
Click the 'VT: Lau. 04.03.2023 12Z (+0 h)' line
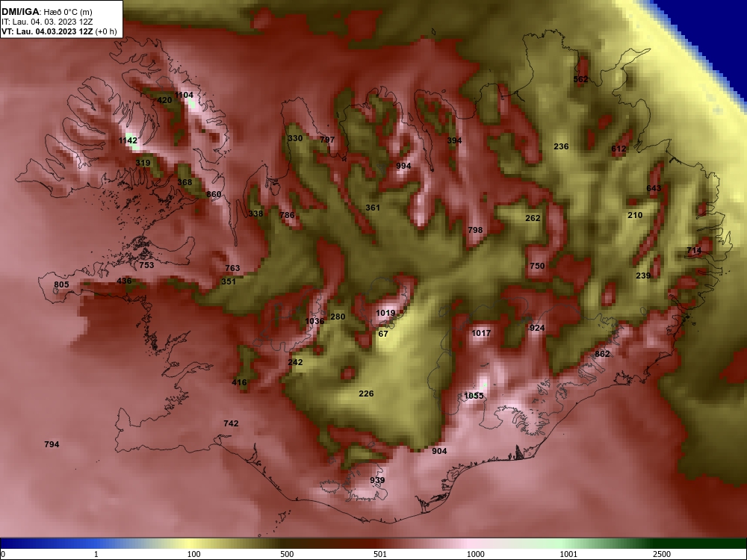tap(59, 31)
